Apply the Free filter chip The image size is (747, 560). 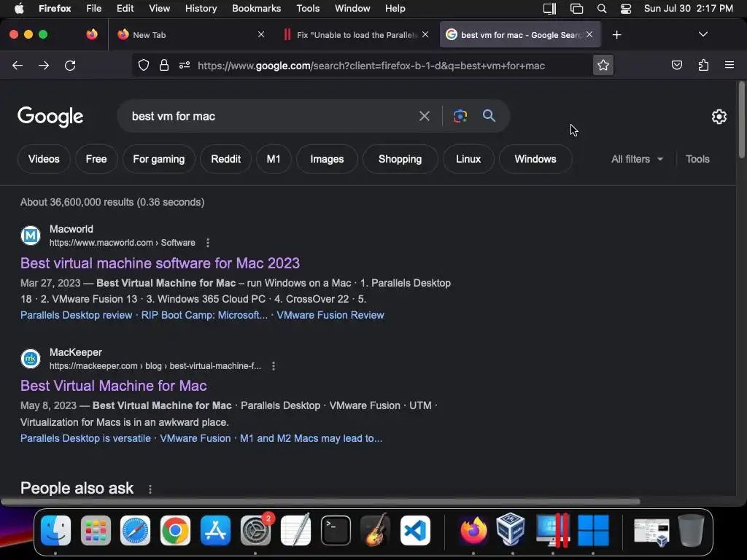[x=96, y=159]
